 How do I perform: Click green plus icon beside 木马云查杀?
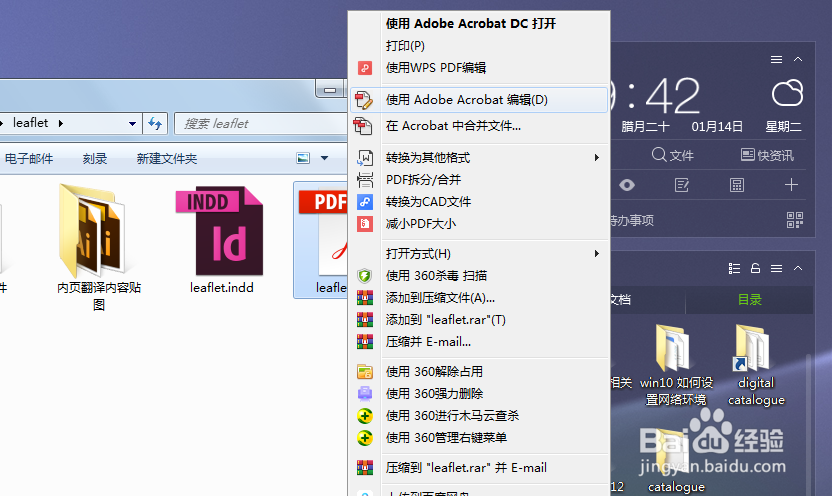click(x=364, y=416)
